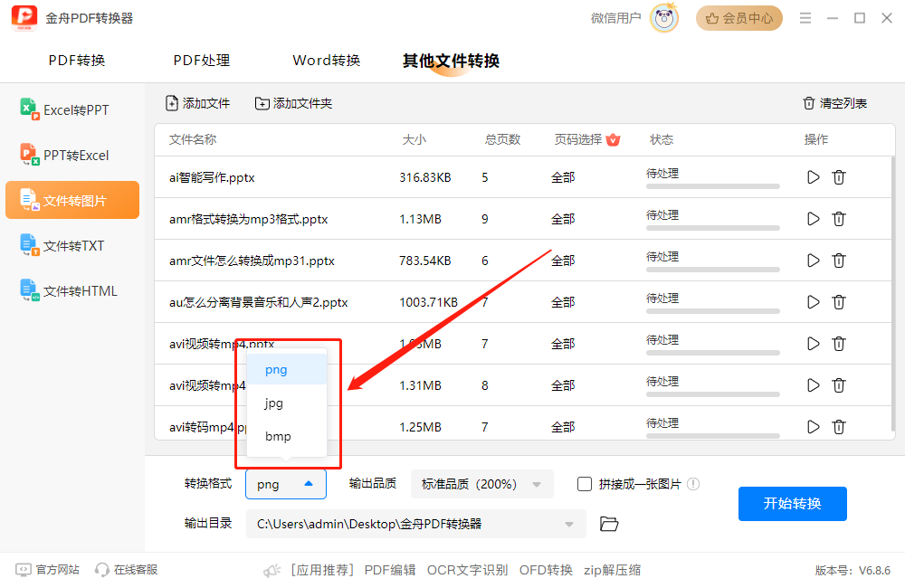Open the 输出品质 quality dropdown

coord(481,484)
